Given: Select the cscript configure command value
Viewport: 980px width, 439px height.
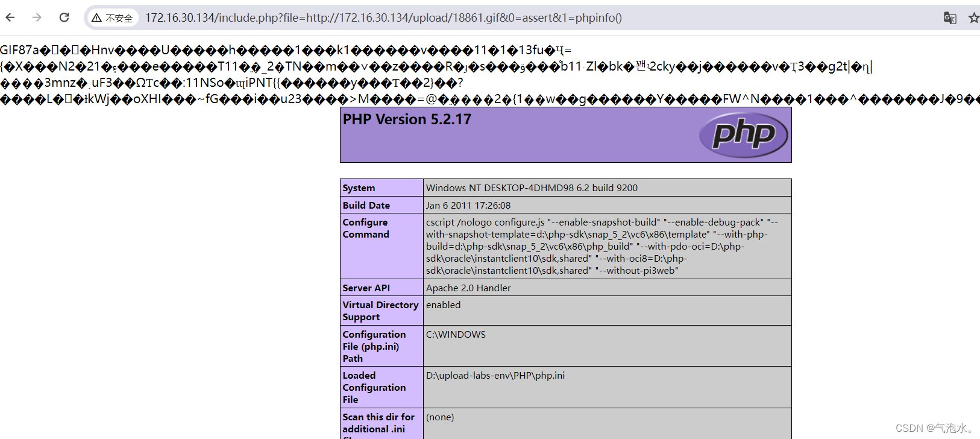Looking at the screenshot, I should tap(603, 247).
